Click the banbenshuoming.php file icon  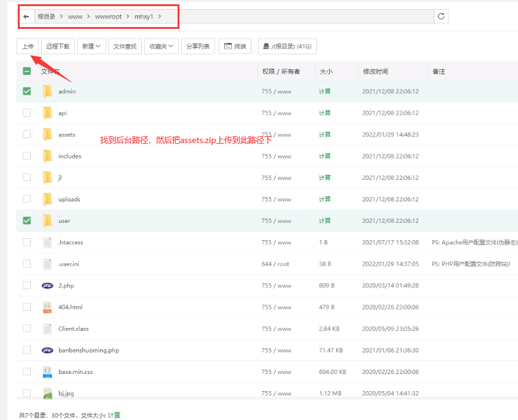[47, 350]
